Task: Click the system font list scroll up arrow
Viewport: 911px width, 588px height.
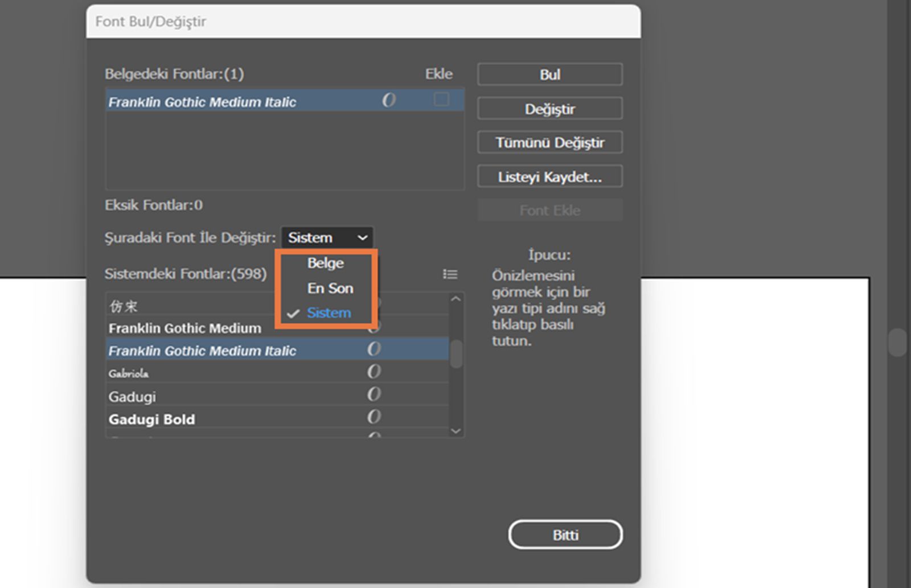Action: click(455, 299)
